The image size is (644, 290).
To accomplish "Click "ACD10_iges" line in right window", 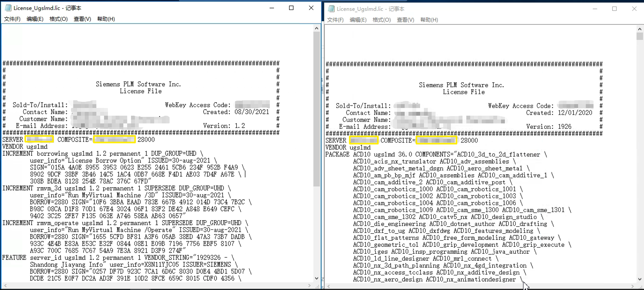I will tap(445, 251).
